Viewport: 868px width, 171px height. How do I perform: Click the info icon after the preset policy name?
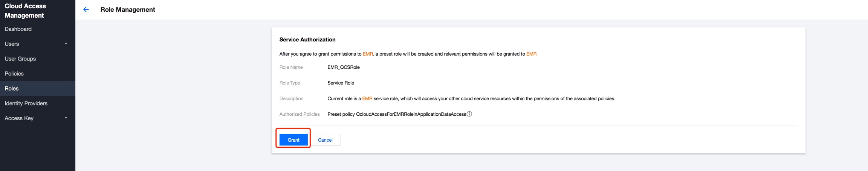pyautogui.click(x=469, y=114)
